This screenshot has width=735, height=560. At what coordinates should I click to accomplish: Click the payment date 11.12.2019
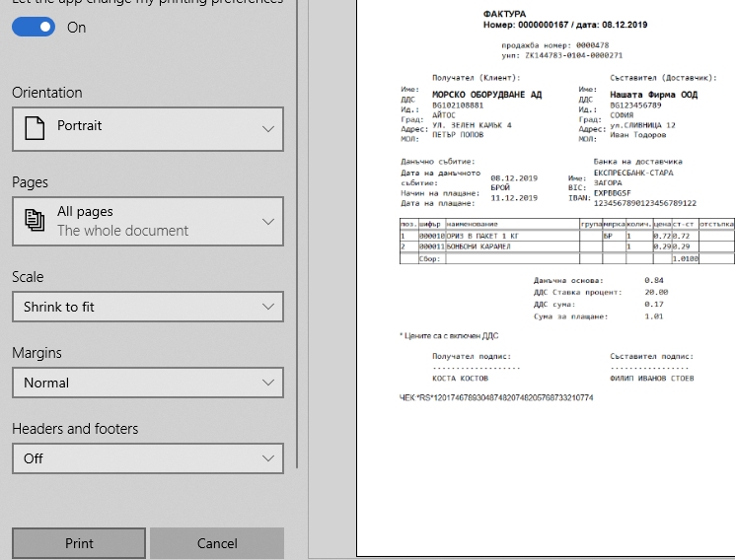tap(514, 198)
